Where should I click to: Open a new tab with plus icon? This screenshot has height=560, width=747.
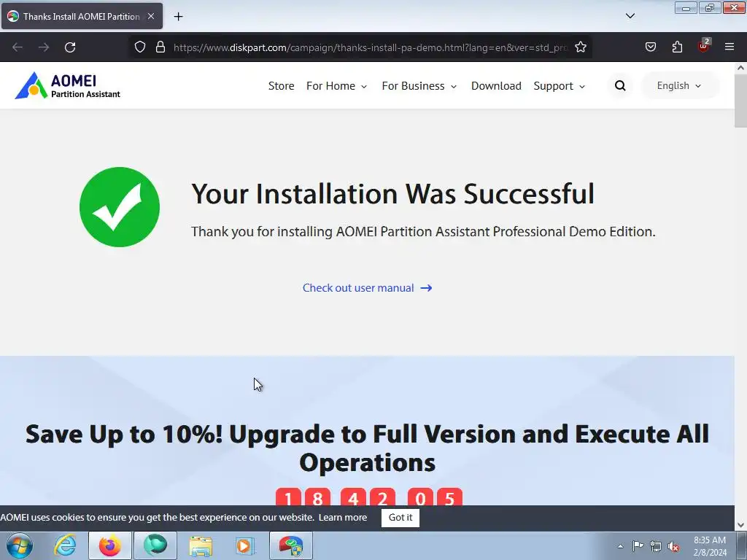click(x=178, y=17)
